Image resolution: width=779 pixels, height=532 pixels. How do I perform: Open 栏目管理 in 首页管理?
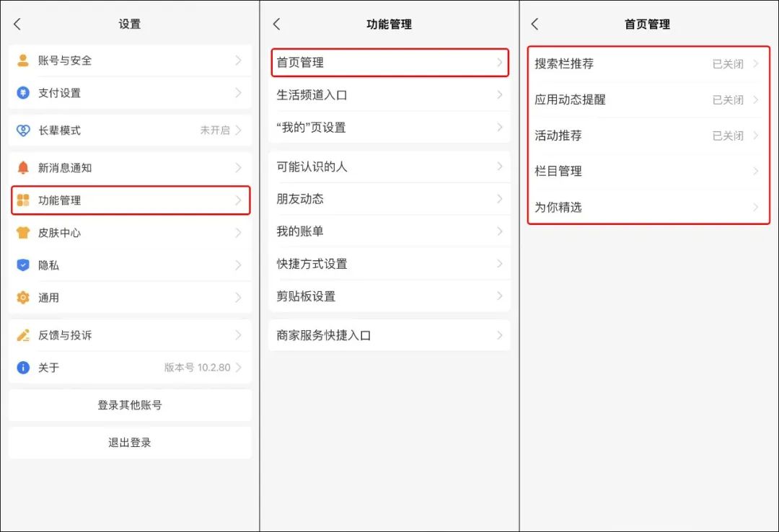click(646, 172)
